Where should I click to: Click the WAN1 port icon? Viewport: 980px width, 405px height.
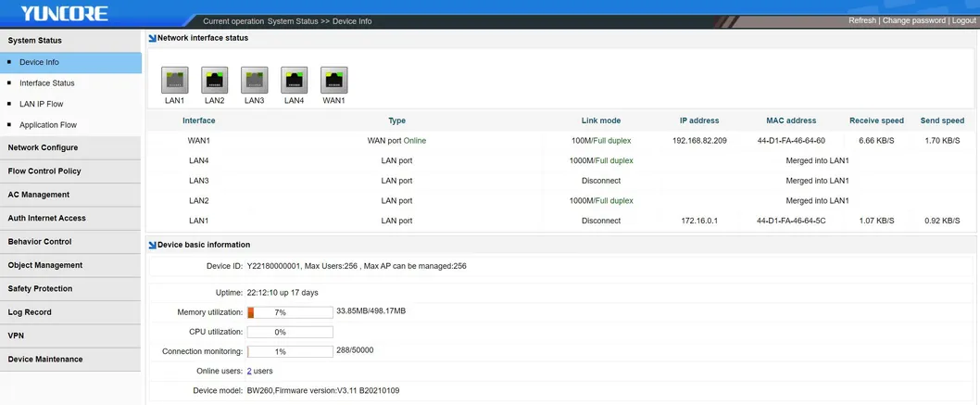334,79
